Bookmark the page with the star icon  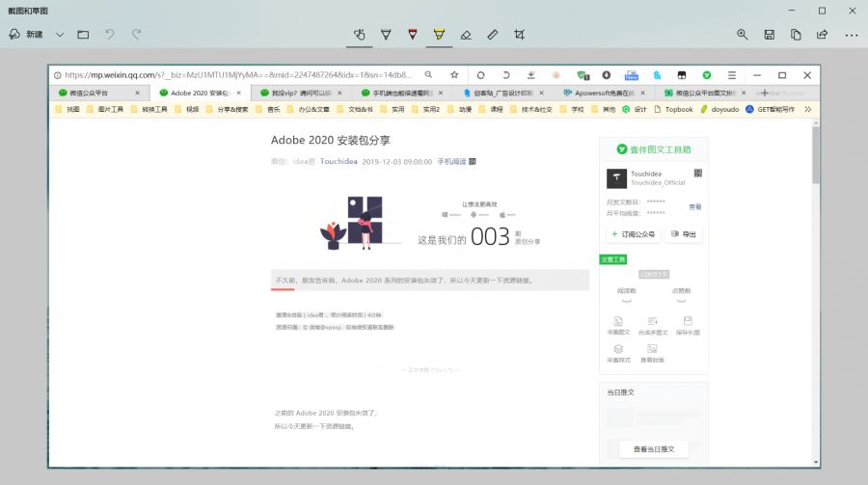tap(454, 75)
